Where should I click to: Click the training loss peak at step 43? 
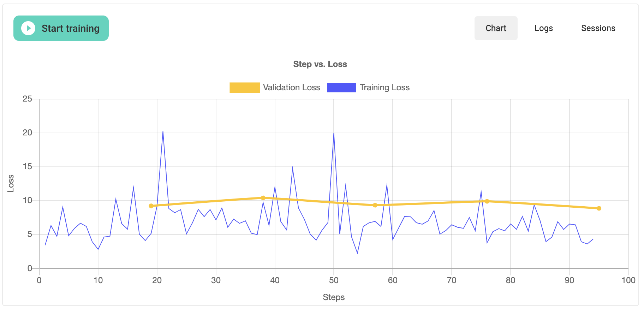[x=292, y=167]
